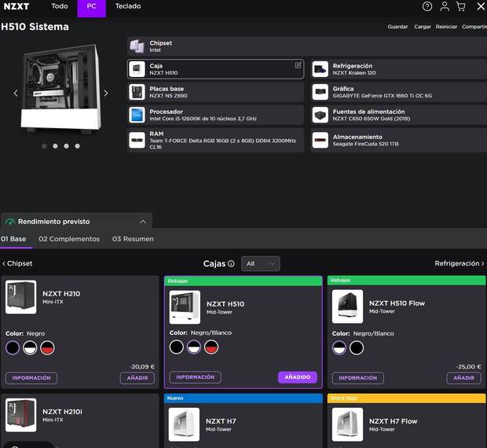
Task: Switch to 01 Base tab
Action: [x=13, y=239]
